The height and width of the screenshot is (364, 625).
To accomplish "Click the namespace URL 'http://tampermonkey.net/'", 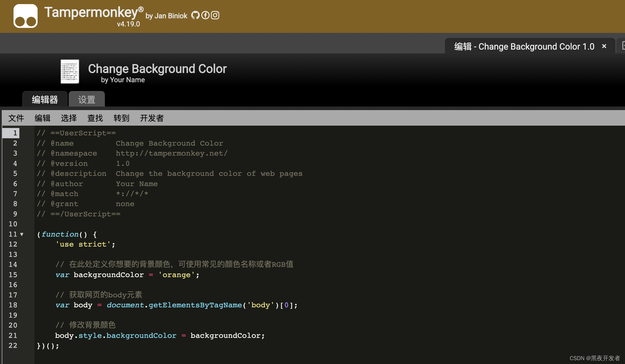I will pyautogui.click(x=172, y=153).
